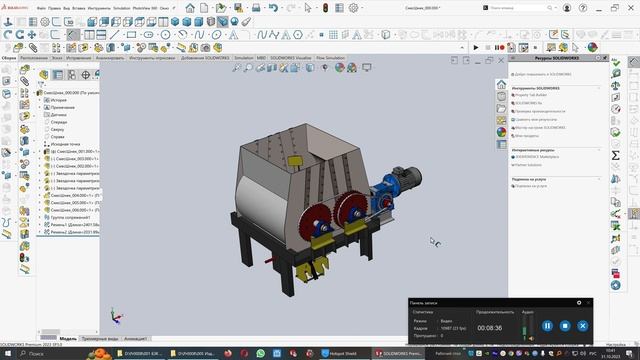Collapse the 'Инструменты SOLIDWORKS' section

[599, 88]
